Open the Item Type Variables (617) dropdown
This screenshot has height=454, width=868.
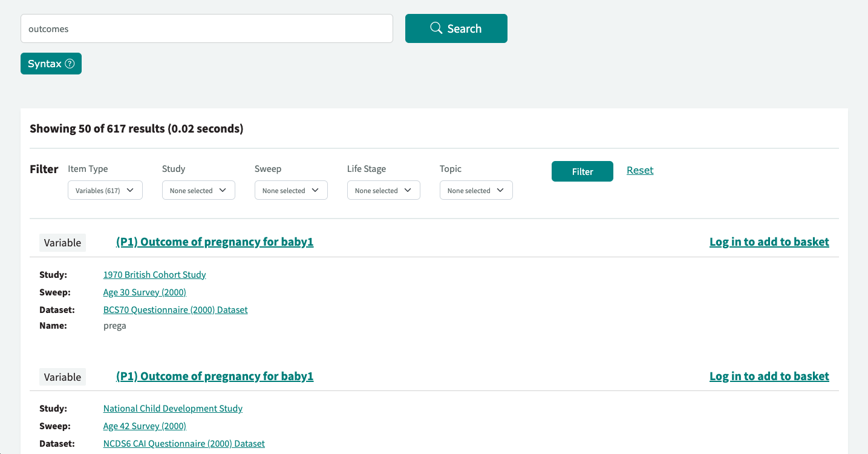105,189
